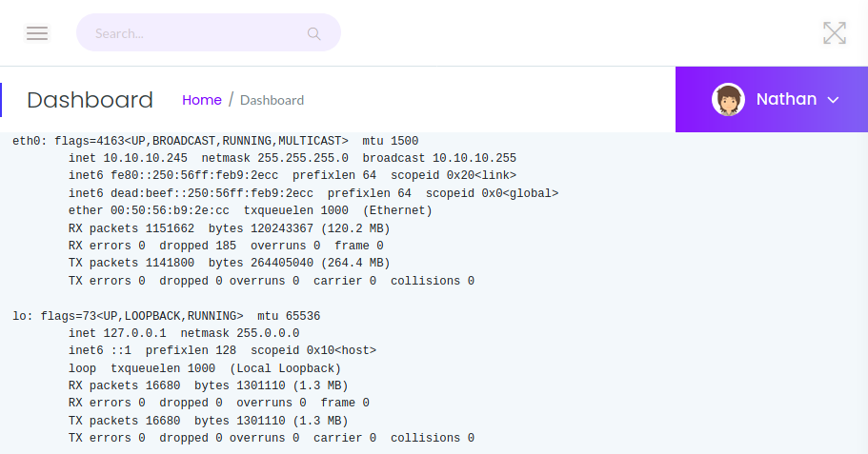Screen dimensions: 868x454
Task: Open the hamburger sidebar menu
Action: tap(37, 33)
